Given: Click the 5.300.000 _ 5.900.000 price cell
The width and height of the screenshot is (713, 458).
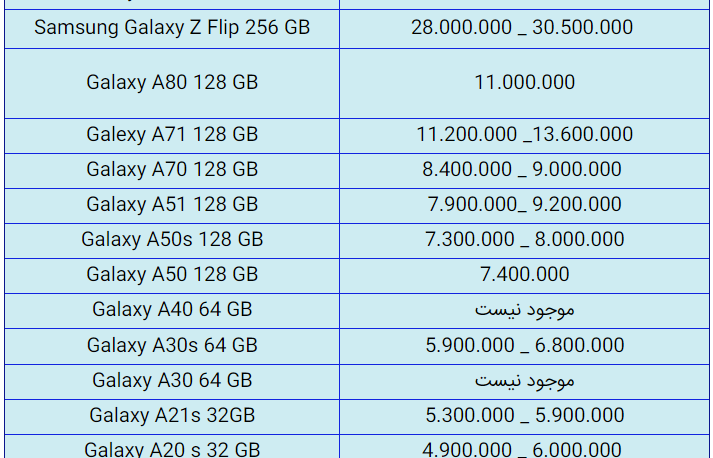Looking at the screenshot, I should click(524, 415).
